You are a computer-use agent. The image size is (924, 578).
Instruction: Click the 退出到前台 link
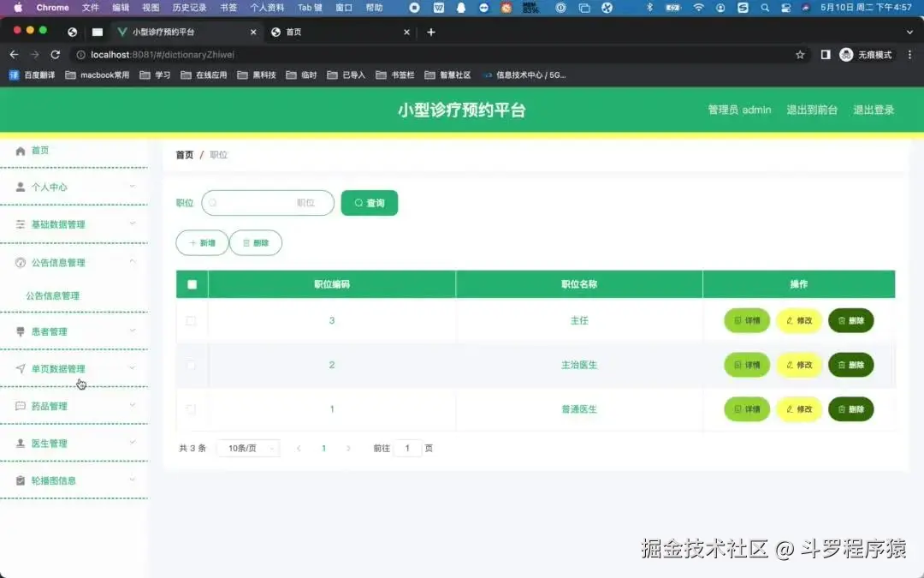(x=811, y=110)
